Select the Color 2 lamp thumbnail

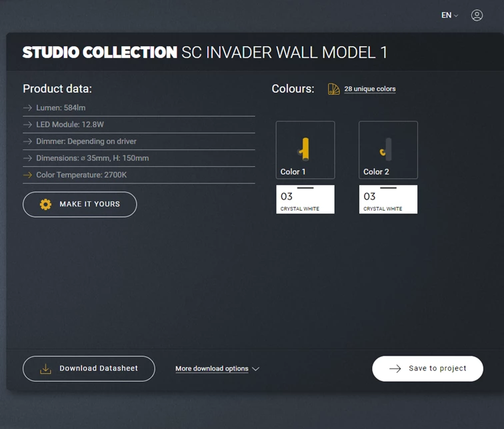pyautogui.click(x=388, y=149)
